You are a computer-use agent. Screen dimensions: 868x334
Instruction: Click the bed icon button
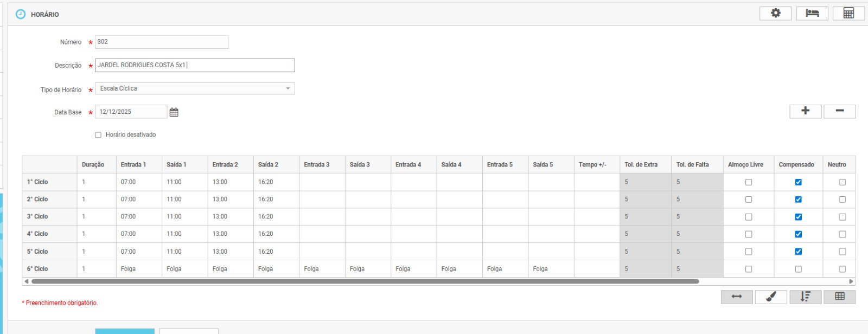812,14
